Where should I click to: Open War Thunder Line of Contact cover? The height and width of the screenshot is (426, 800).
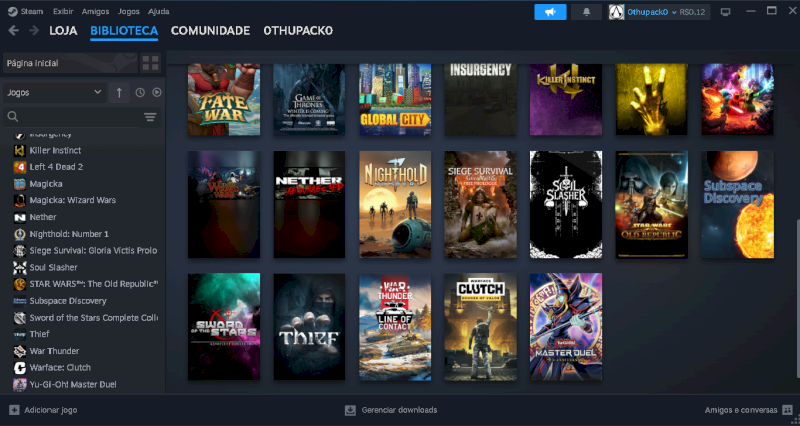pyautogui.click(x=395, y=327)
